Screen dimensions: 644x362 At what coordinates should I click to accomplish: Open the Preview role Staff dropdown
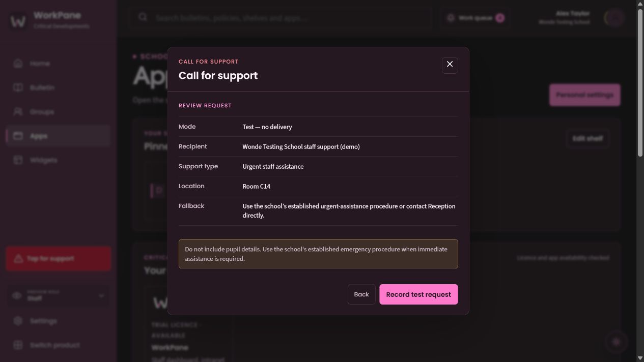(58, 295)
